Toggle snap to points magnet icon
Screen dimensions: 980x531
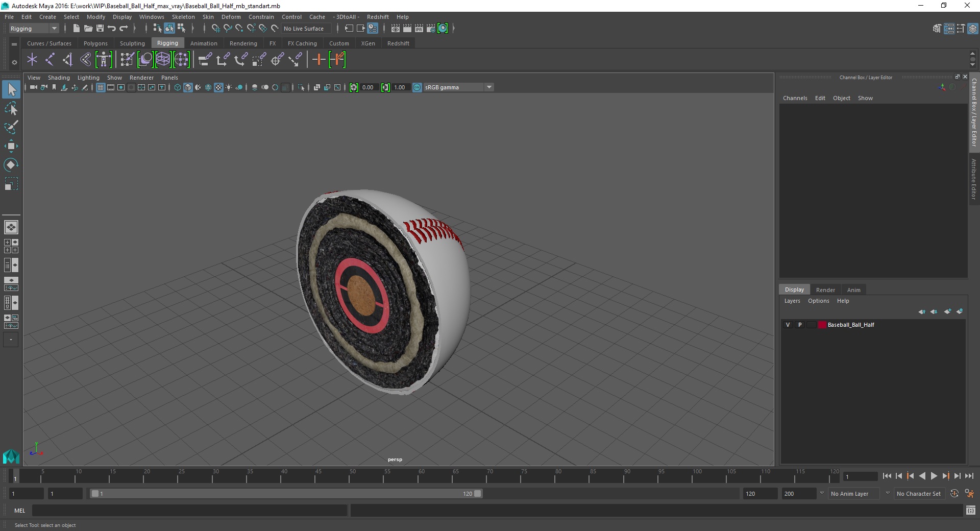(x=239, y=29)
